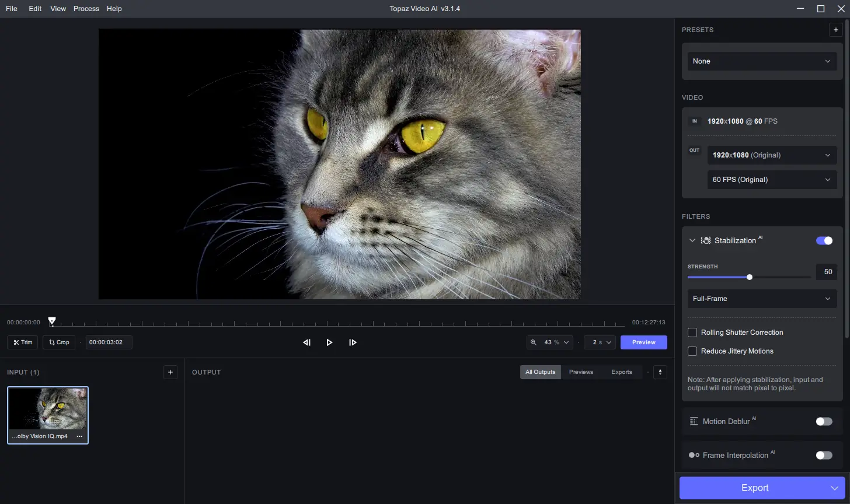Switch to the All Outputs tab
This screenshot has height=504, width=850.
[541, 372]
